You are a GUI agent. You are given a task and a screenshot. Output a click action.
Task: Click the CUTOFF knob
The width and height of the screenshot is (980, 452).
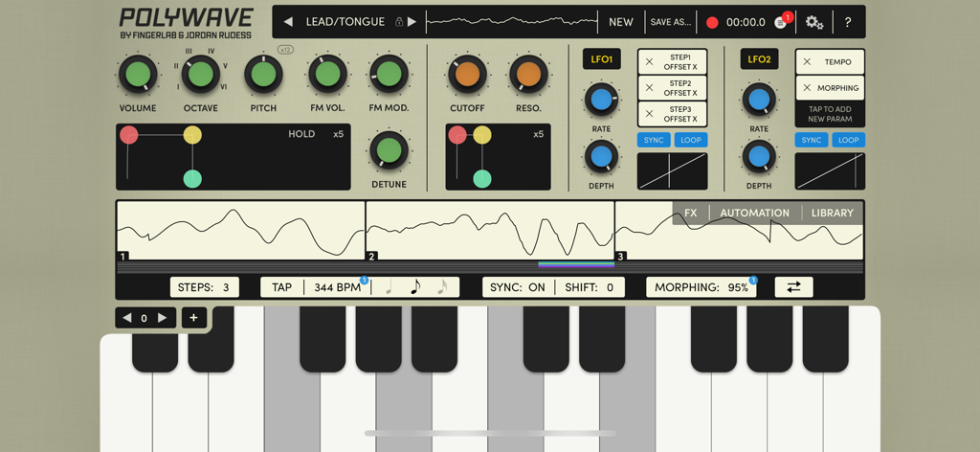coord(467,74)
